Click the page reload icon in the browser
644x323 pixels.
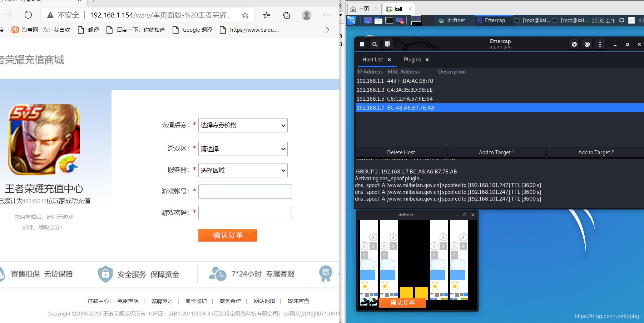click(x=28, y=15)
